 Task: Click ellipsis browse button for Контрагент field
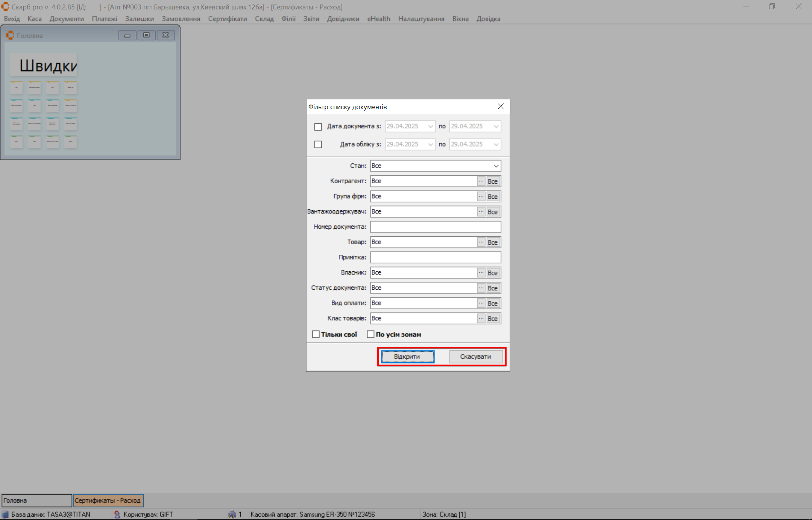[481, 181]
